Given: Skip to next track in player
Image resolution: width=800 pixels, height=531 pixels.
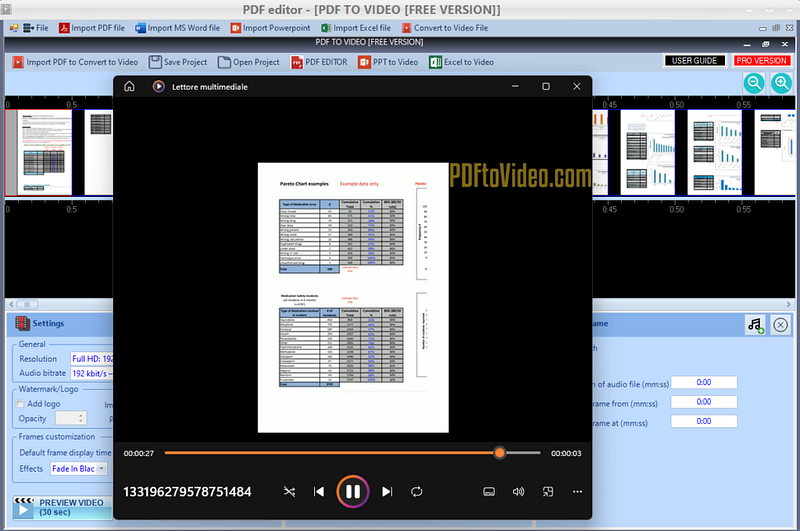Looking at the screenshot, I should [387, 492].
